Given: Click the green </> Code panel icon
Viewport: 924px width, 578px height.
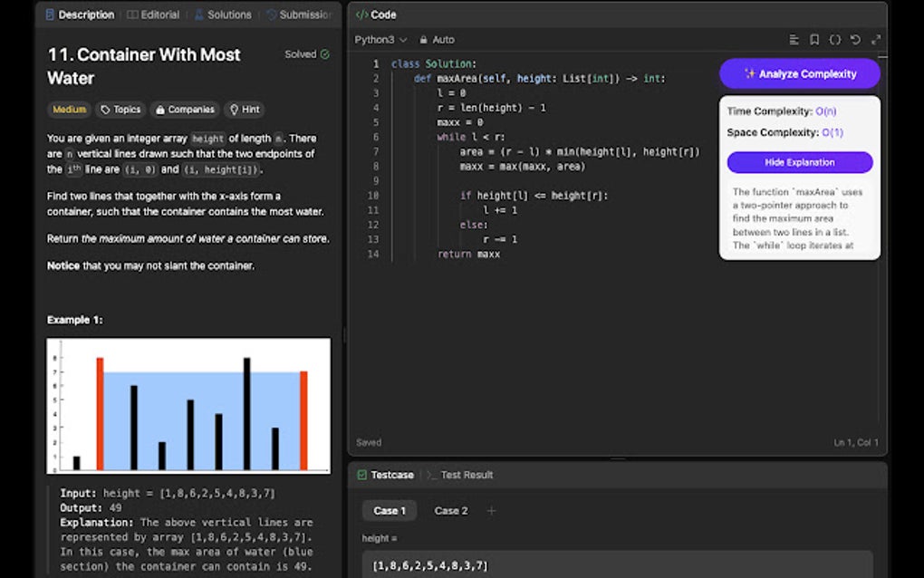Looking at the screenshot, I should tap(362, 14).
